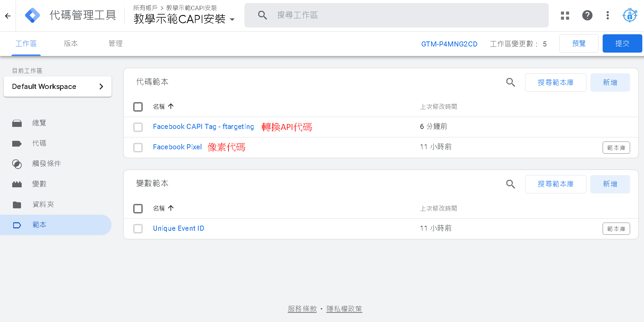Search within 變數範本 using magnifier icon

[x=510, y=184]
